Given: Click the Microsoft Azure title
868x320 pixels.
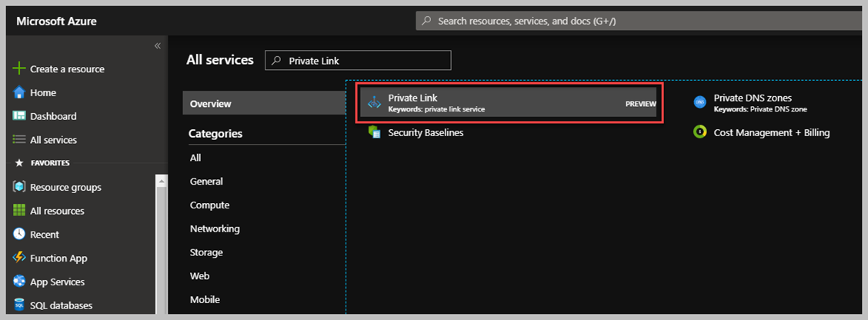Looking at the screenshot, I should [x=56, y=22].
